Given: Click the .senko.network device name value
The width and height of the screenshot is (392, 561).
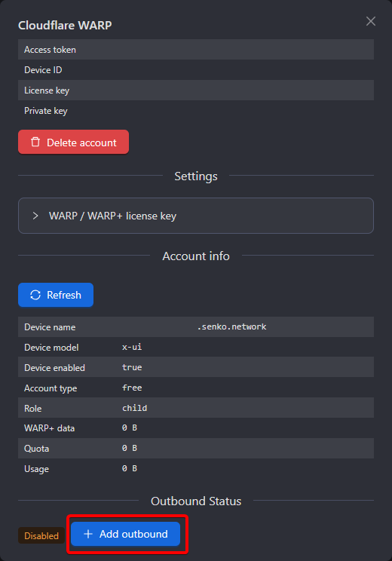Looking at the screenshot, I should [231, 326].
